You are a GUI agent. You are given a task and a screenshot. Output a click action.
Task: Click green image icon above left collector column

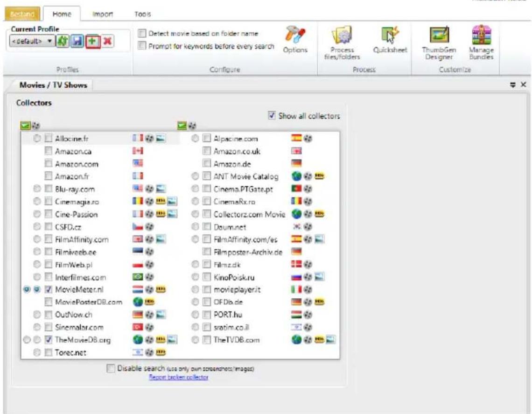[25, 126]
